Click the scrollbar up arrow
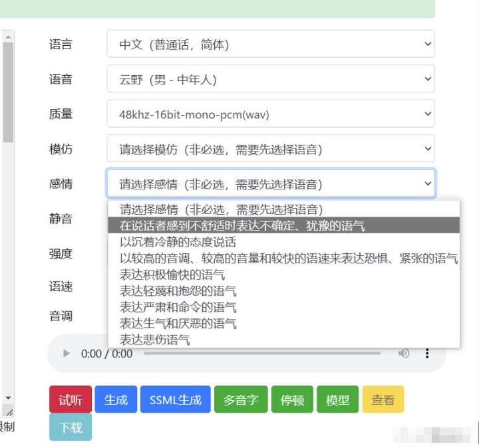The width and height of the screenshot is (479, 448). pyautogui.click(x=8, y=37)
